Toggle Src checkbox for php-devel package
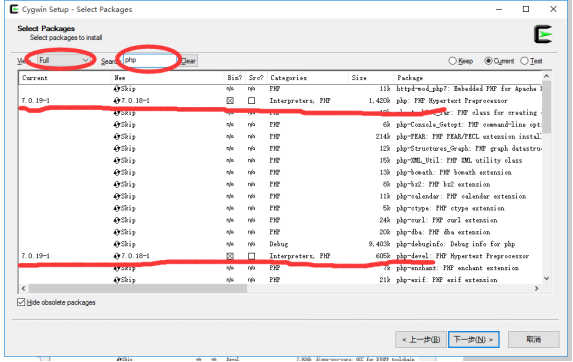Screen dimensions: 573x362 pos(251,256)
